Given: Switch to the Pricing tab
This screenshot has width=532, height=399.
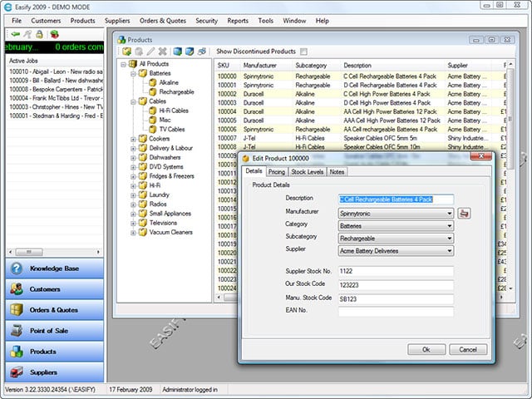Looking at the screenshot, I should point(276,172).
